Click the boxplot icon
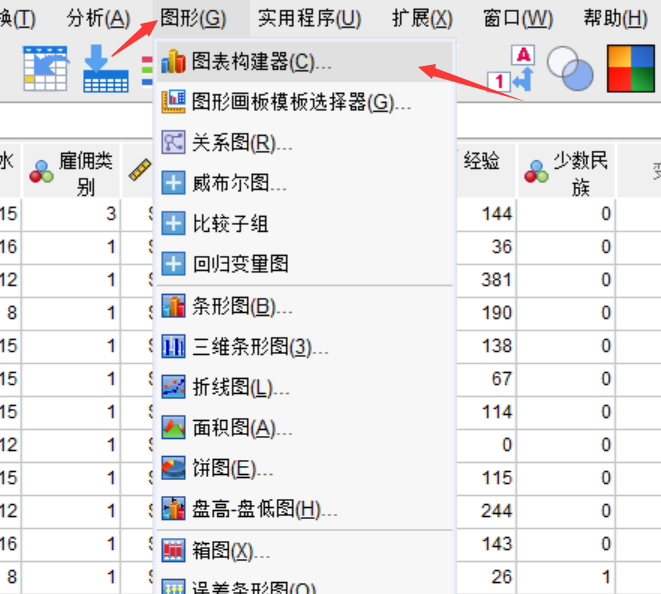The image size is (661, 594). click(x=173, y=550)
